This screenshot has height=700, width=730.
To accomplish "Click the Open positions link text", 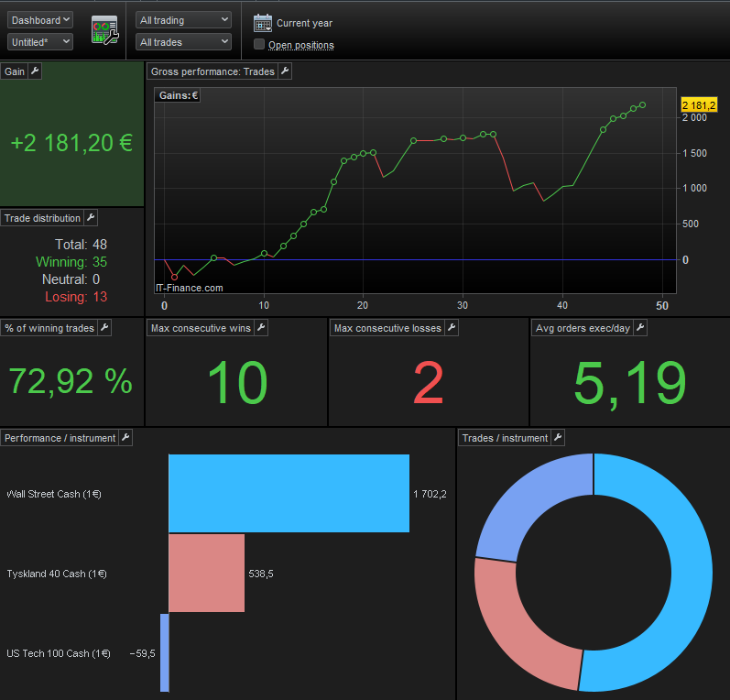I will coord(301,45).
